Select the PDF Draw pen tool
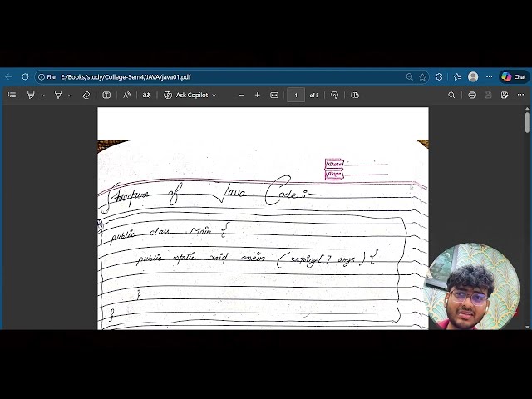 (58, 96)
